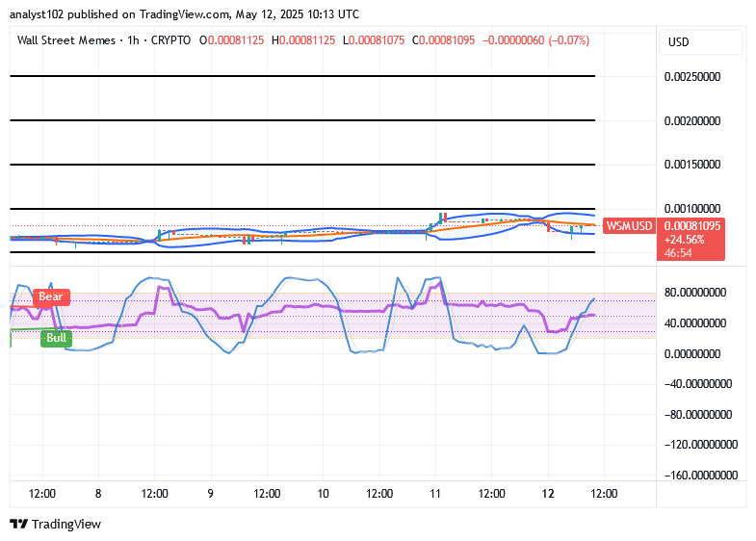The width and height of the screenshot is (756, 541).
Task: Click the 80.00000000 oscillator axis label
Action: tap(695, 293)
